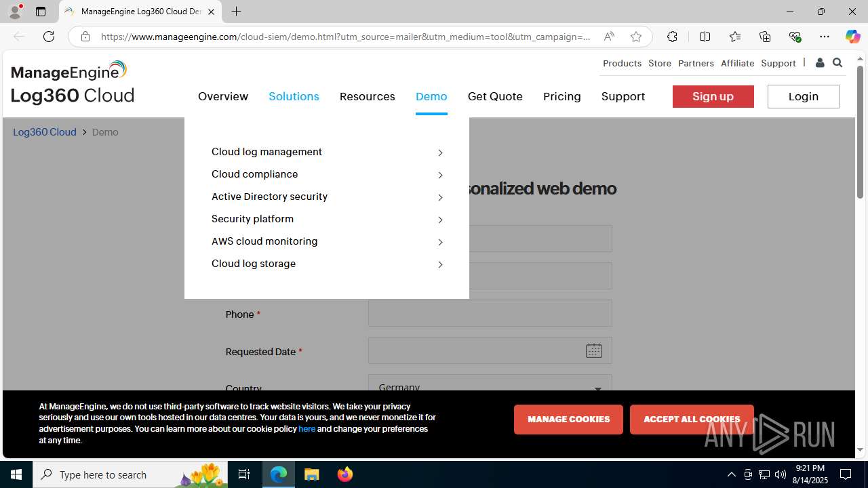Follow the 'here' cookie policy link
Image resolution: width=868 pixels, height=488 pixels.
click(307, 429)
